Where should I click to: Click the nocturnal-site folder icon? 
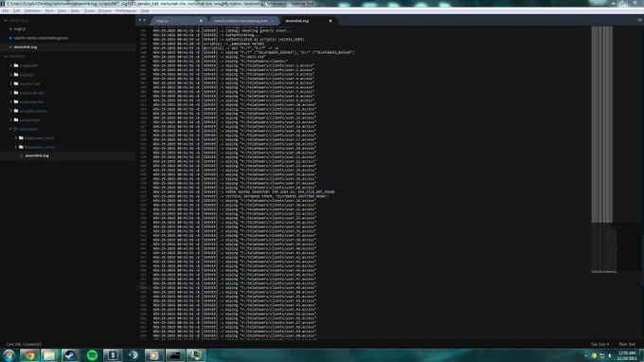(x=16, y=93)
